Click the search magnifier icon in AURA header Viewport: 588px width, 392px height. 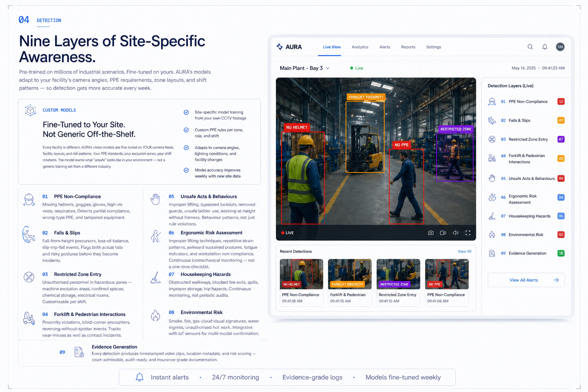[x=530, y=47]
